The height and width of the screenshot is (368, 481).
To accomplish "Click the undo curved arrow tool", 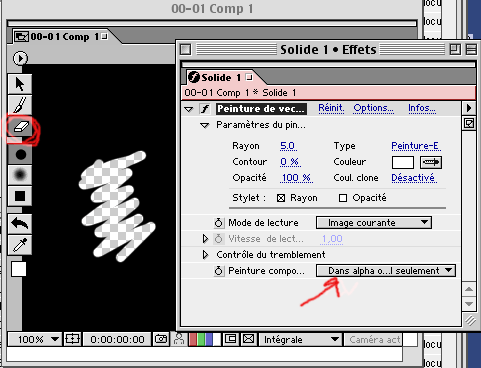I will click(20, 223).
